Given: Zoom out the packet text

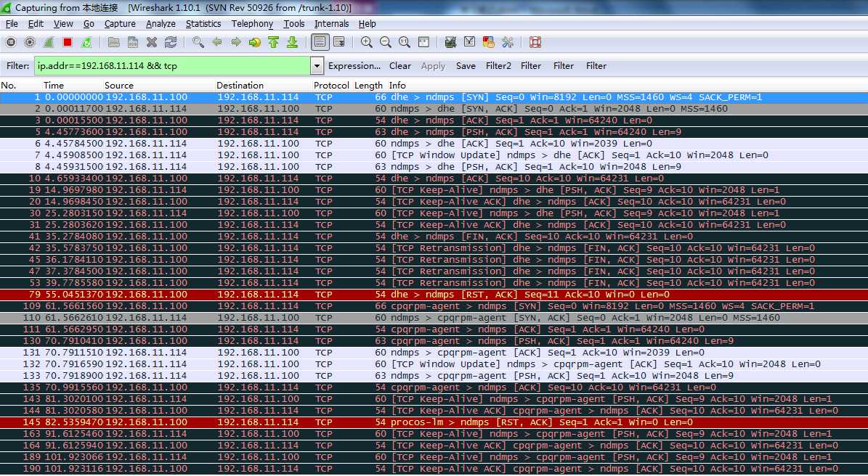Looking at the screenshot, I should pos(385,43).
